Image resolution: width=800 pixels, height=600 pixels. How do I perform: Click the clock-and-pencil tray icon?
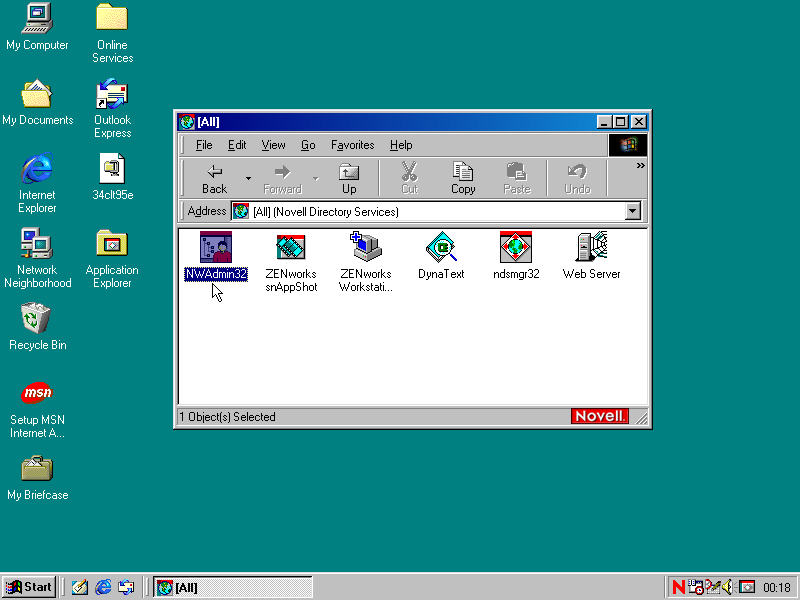point(713,587)
